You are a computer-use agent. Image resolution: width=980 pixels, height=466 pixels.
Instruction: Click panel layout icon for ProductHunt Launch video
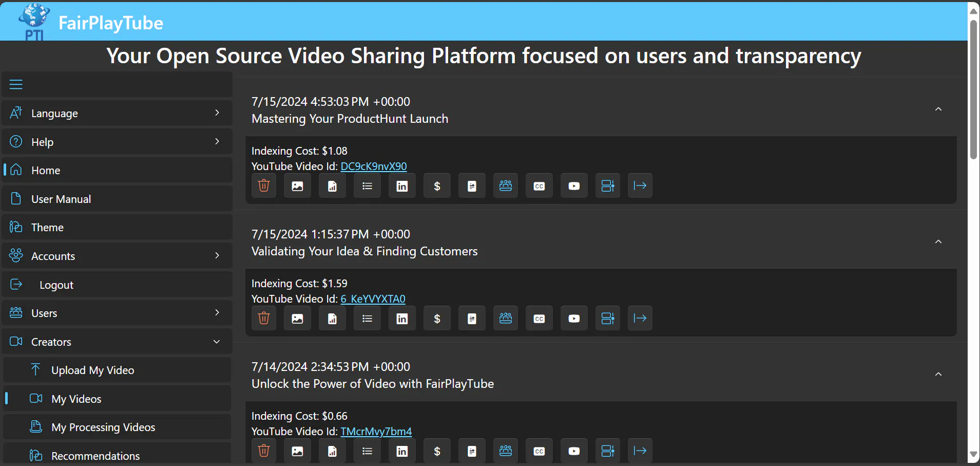click(x=608, y=185)
